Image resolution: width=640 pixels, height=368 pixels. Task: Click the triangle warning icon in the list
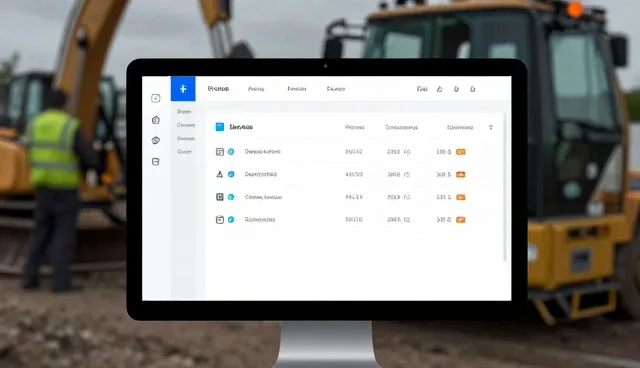point(220,174)
